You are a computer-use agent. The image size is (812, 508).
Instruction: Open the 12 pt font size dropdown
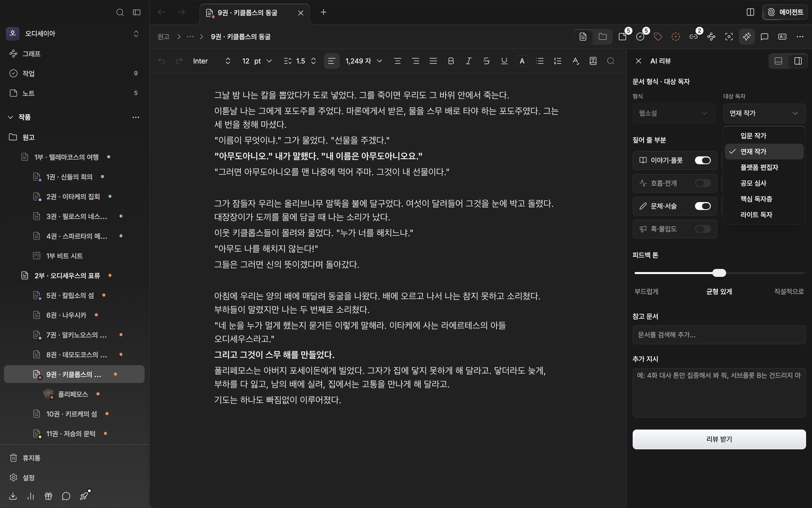(257, 61)
